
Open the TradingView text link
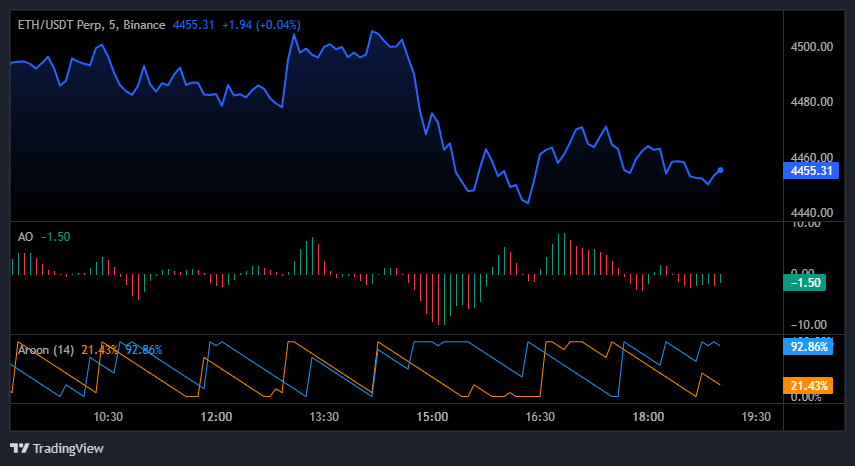click(68, 448)
